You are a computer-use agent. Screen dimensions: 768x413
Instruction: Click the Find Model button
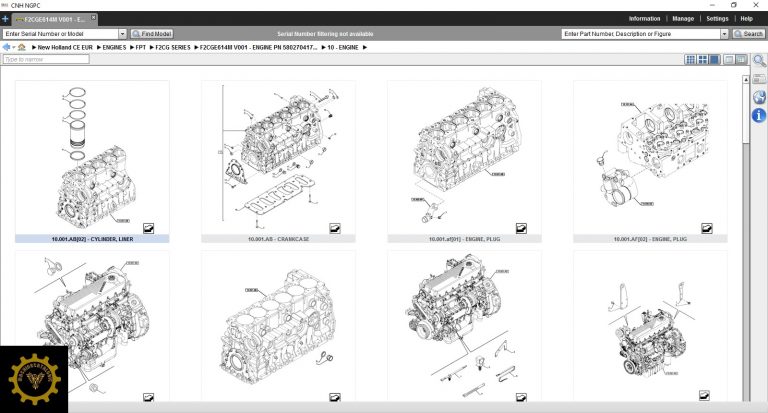click(152, 34)
